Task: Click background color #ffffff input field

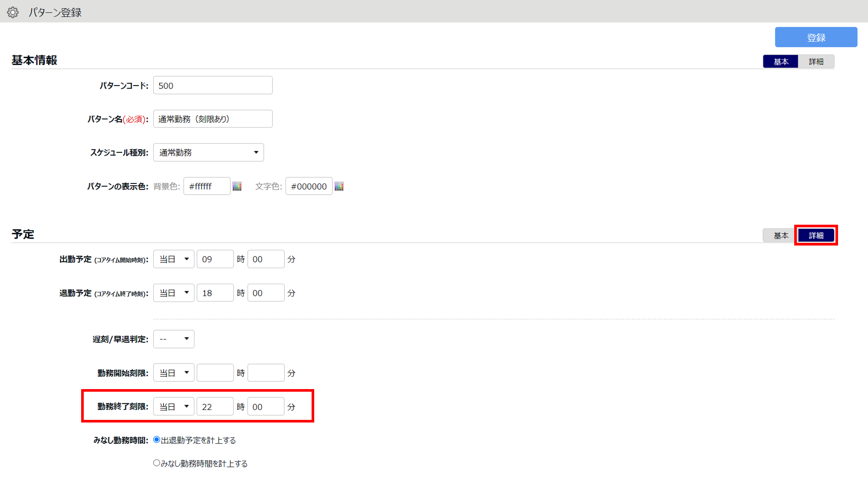Action: click(x=207, y=187)
